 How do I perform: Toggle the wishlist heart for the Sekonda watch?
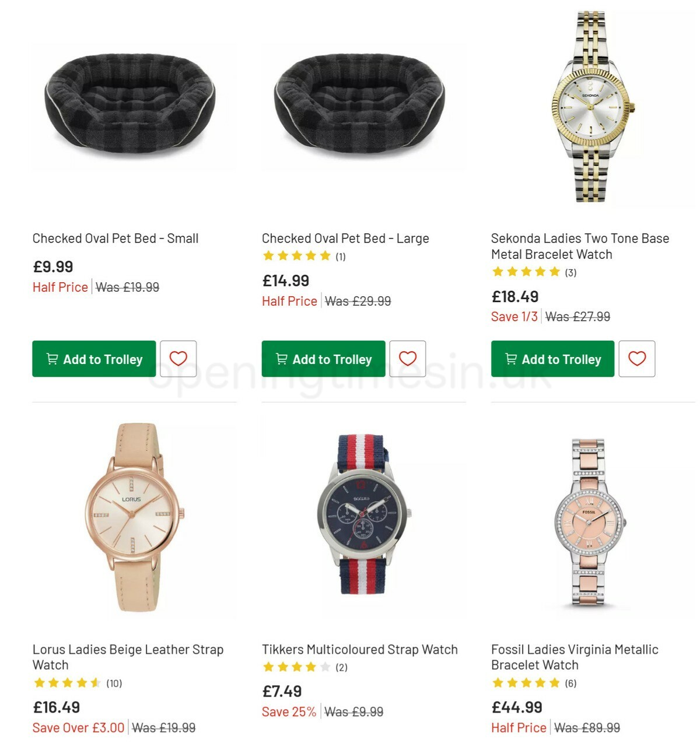[x=638, y=359]
